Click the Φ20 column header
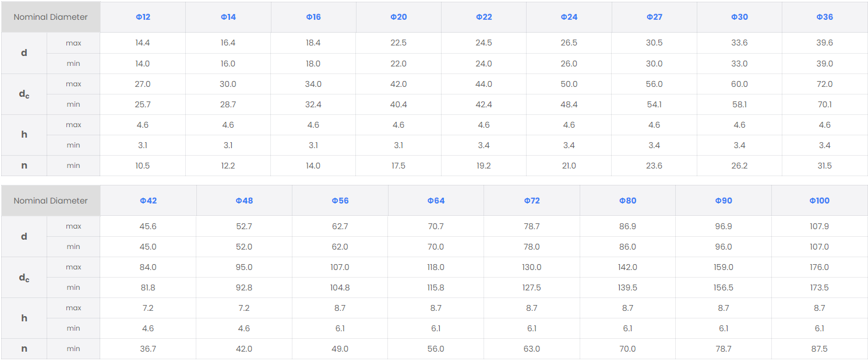This screenshot has width=868, height=361. (398, 17)
